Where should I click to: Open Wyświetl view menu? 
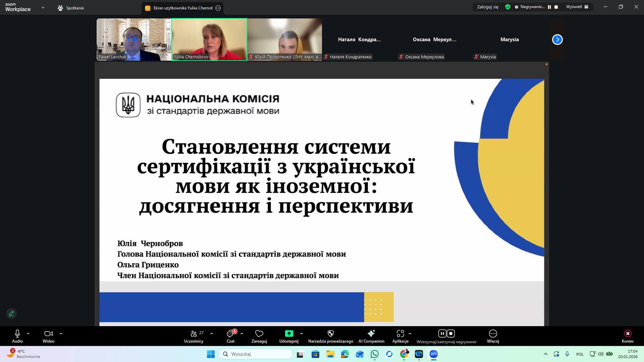(x=577, y=7)
